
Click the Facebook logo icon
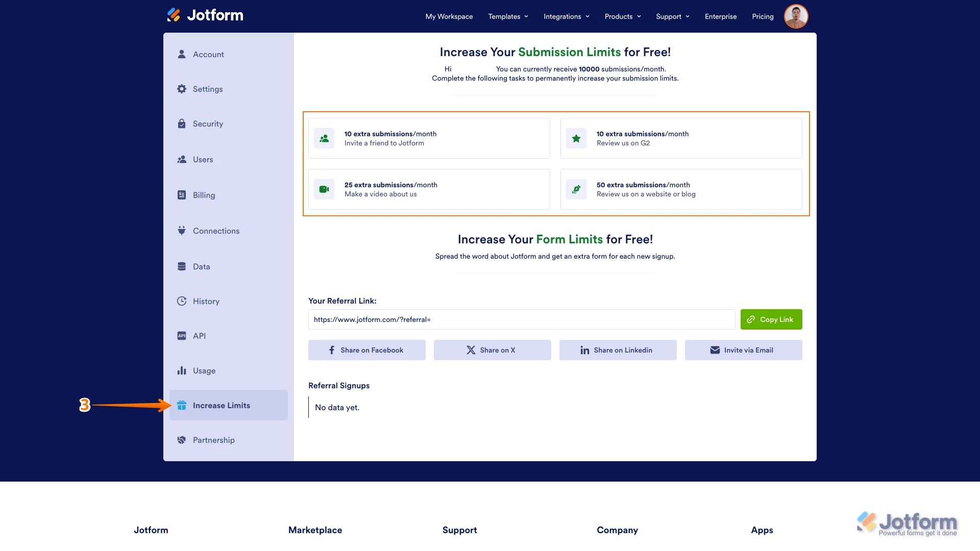click(x=332, y=350)
